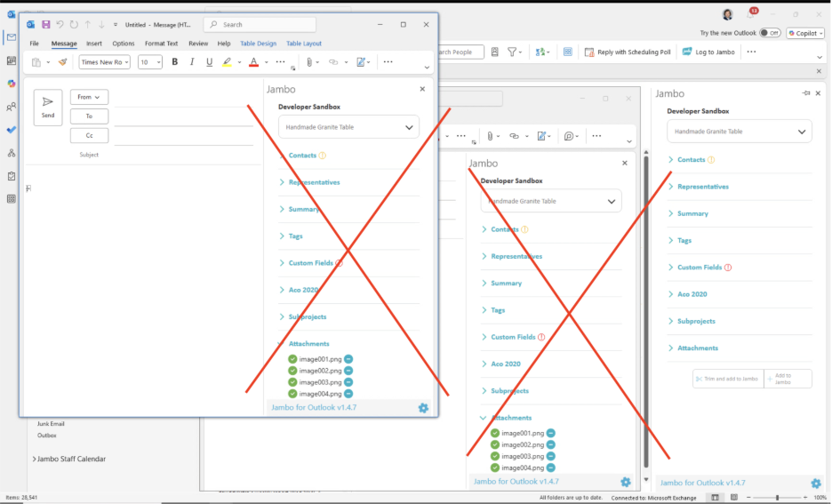The image size is (832, 504).
Task: Click Reply with Scheduling Poll
Action: (x=628, y=52)
